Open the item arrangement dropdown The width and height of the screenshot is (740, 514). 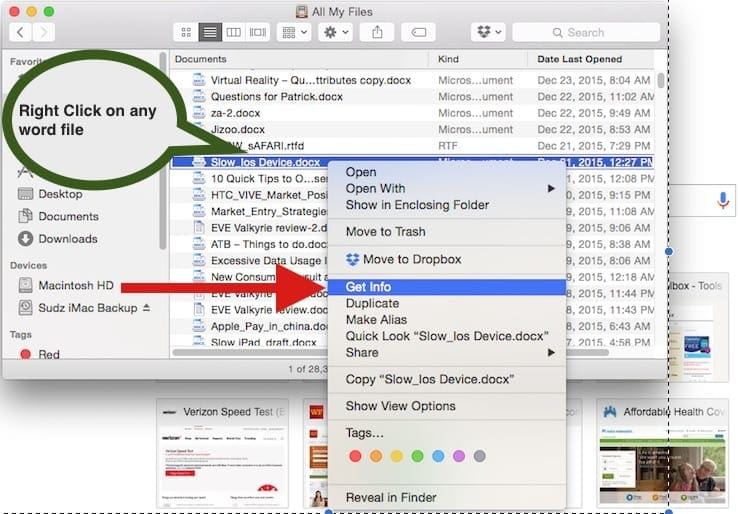(294, 33)
